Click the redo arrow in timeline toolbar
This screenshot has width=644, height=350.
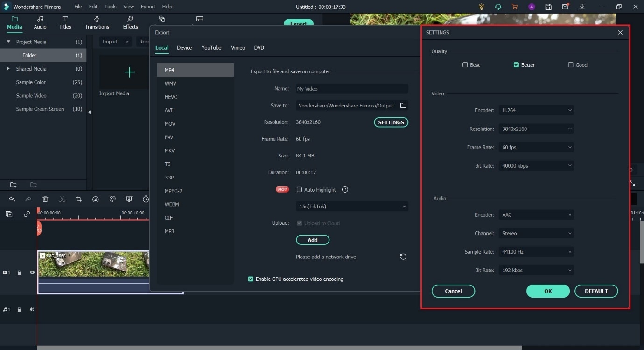tap(28, 199)
